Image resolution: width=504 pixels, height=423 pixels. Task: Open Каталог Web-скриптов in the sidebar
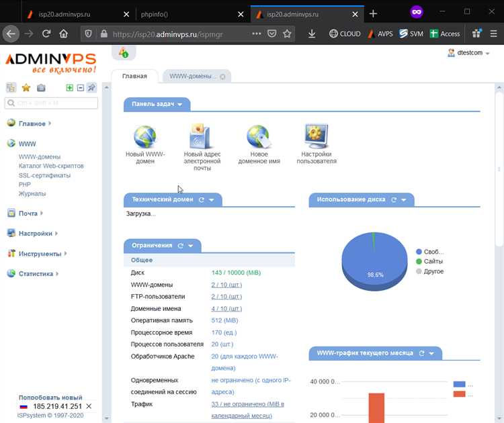[51, 166]
